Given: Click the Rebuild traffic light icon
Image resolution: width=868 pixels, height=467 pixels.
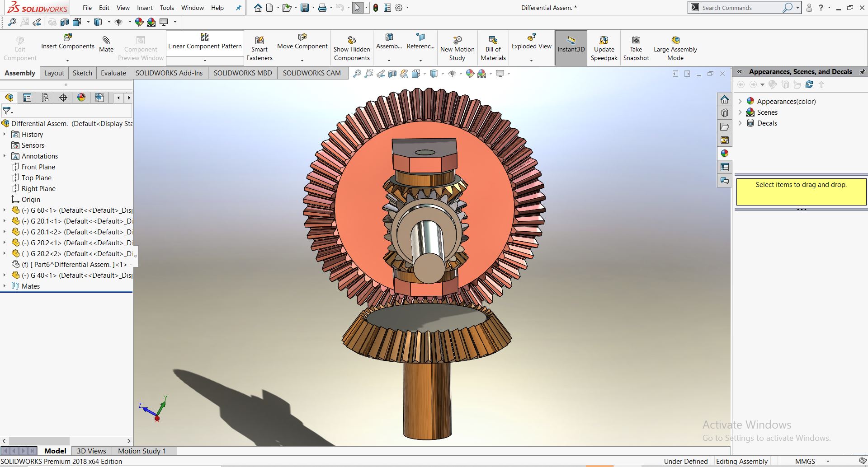Looking at the screenshot, I should tap(376, 8).
